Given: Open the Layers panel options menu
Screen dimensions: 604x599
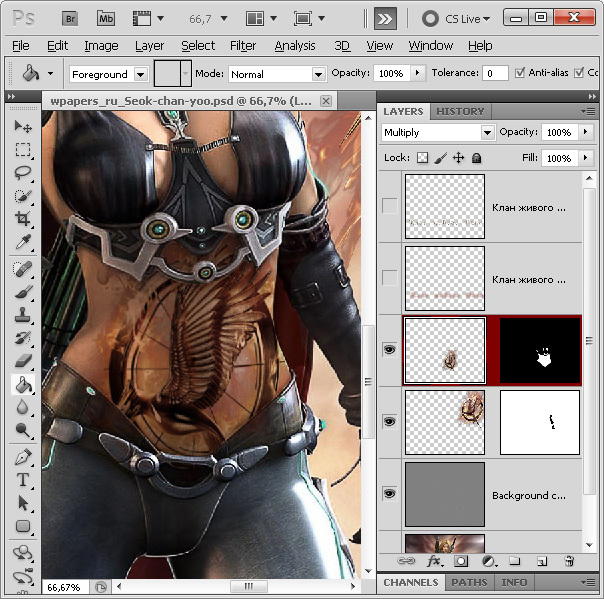Looking at the screenshot, I should pos(589,112).
